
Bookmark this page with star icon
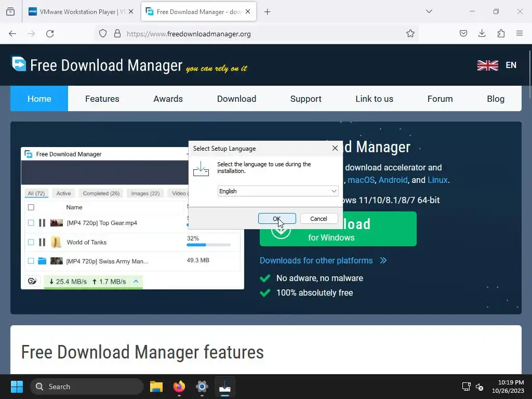410,34
